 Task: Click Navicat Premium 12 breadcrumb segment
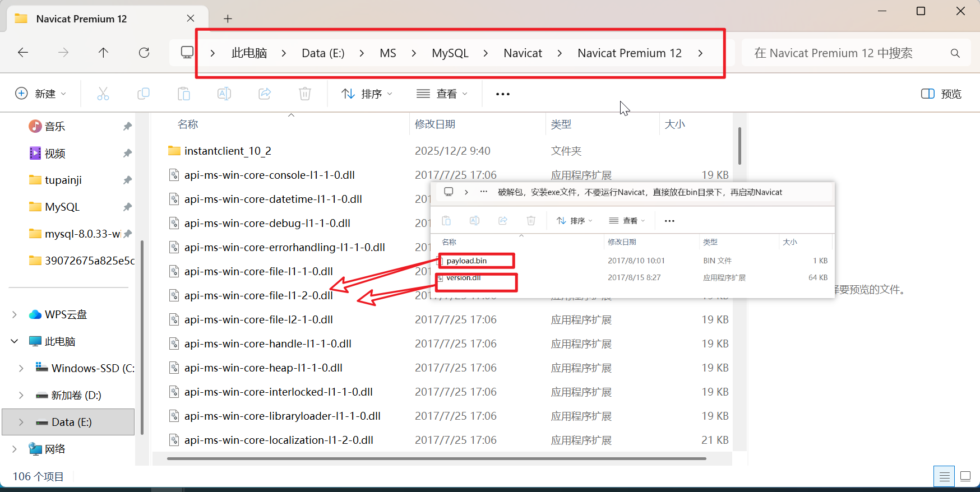pos(630,53)
